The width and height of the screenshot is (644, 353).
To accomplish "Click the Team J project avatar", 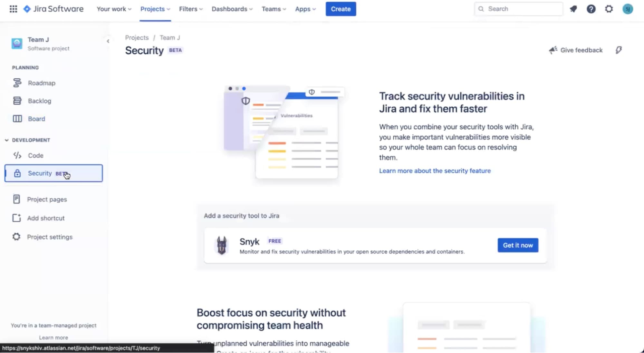I will 17,43.
